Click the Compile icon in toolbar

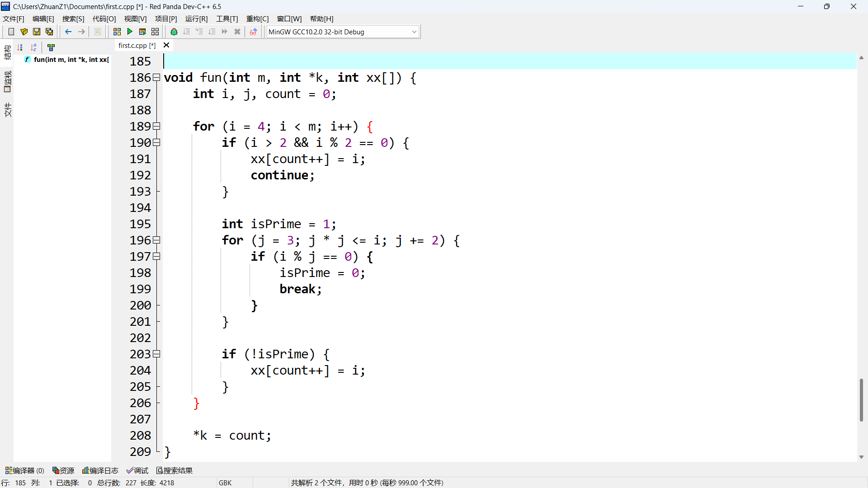(x=117, y=32)
